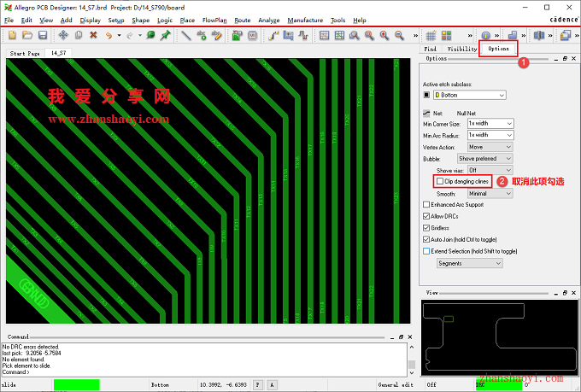Click the blue Shape Add icon

point(512,35)
